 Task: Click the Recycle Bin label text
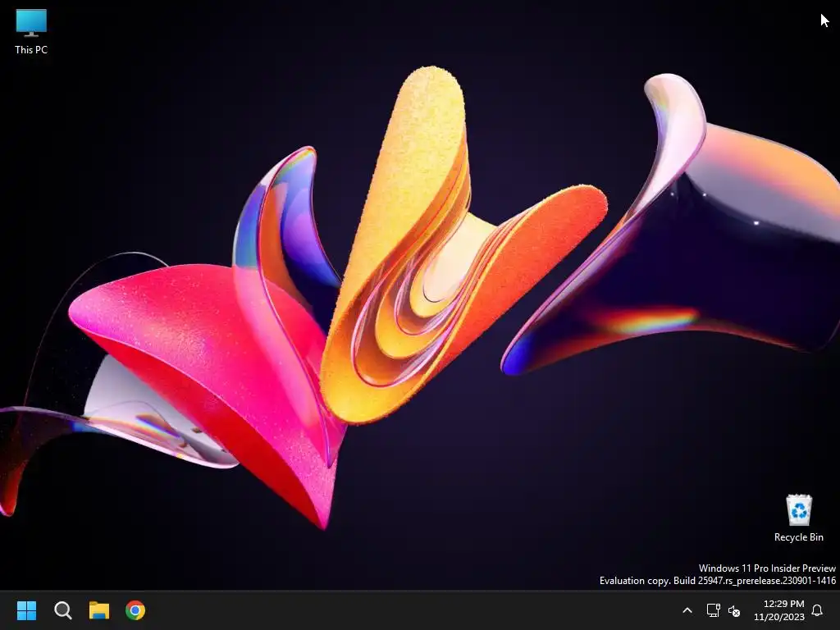pyautogui.click(x=799, y=537)
